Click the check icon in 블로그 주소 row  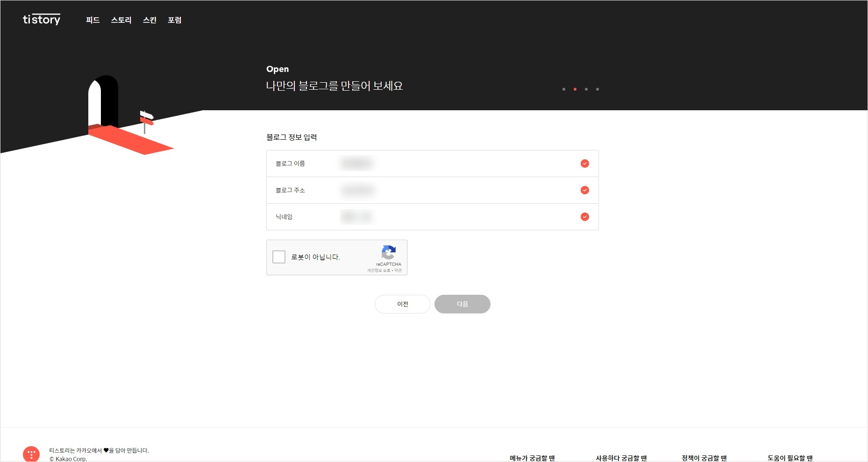tap(585, 190)
